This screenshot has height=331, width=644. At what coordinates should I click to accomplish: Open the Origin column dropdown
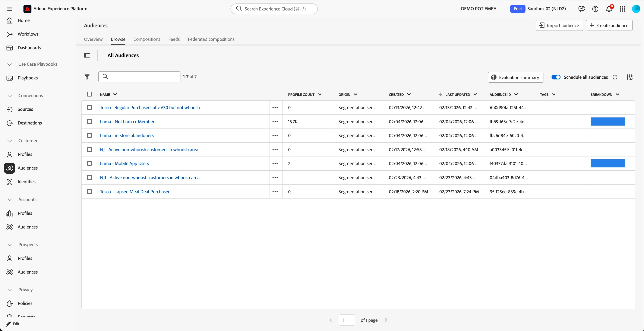[356, 95]
